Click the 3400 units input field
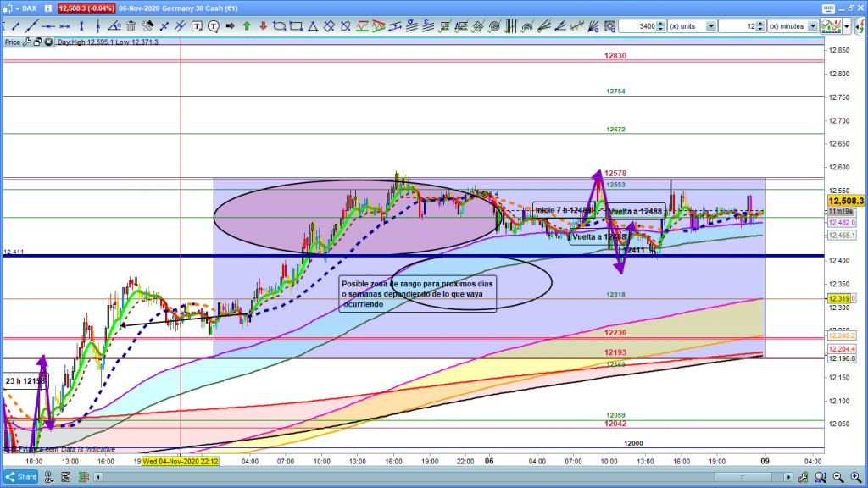This screenshot has height=488, width=868. [635, 26]
